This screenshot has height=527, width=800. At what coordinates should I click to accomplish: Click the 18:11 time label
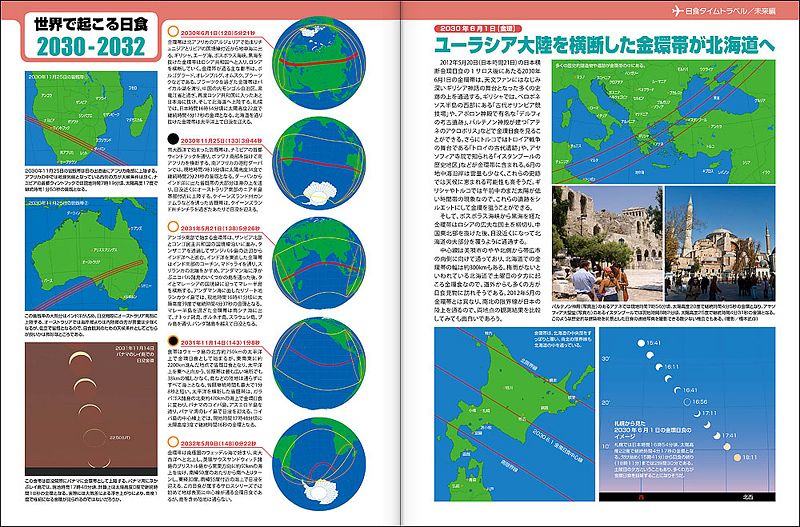[750, 458]
